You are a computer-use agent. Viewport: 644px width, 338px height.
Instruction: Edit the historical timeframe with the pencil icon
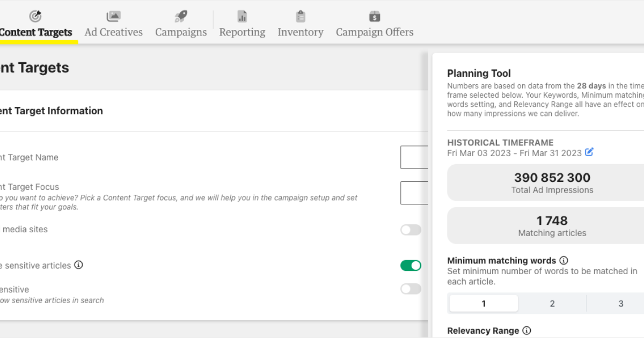[x=589, y=152]
